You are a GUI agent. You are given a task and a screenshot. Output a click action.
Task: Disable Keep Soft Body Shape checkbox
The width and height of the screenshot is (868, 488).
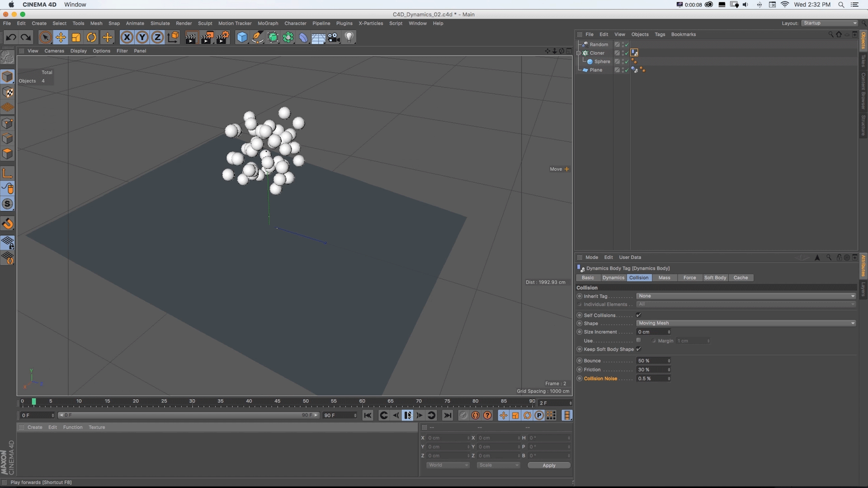coord(638,349)
